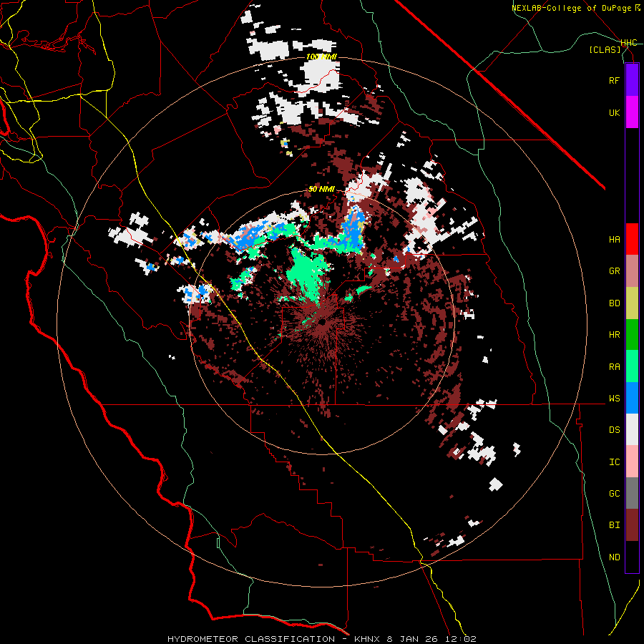Screen dimensions: 644x644
Task: Click the UK legend label
Action: 614,113
